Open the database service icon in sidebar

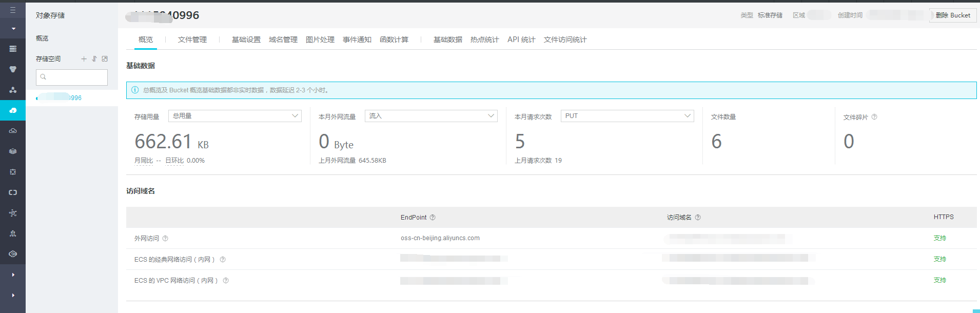(x=13, y=69)
